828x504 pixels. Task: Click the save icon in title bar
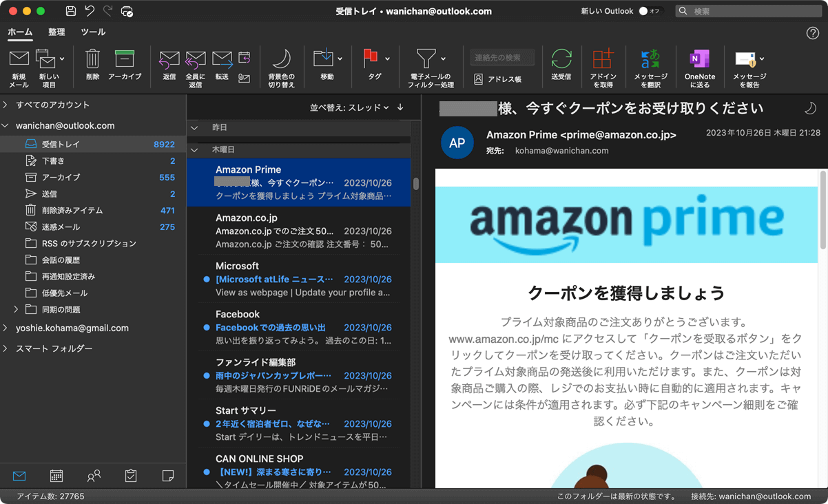click(71, 11)
